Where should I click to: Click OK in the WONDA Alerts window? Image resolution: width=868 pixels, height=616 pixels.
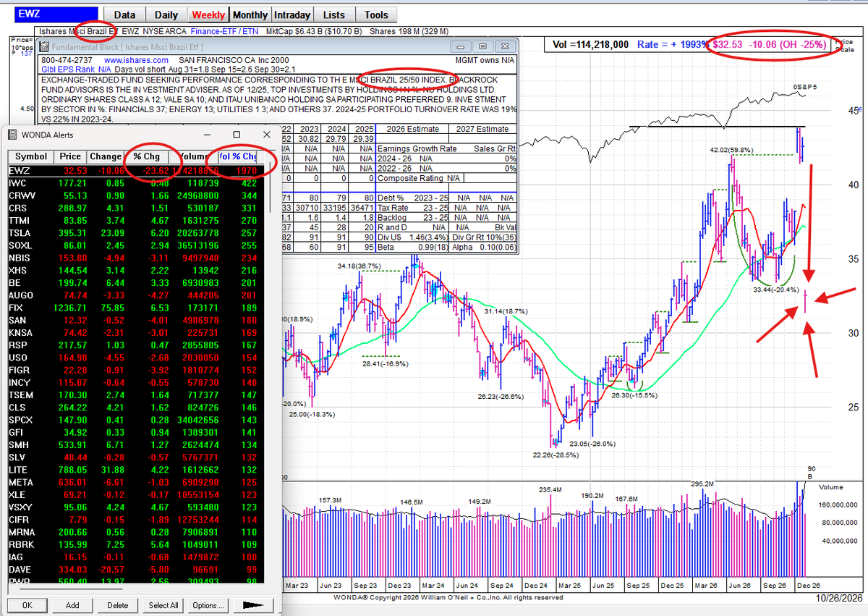[x=27, y=605]
